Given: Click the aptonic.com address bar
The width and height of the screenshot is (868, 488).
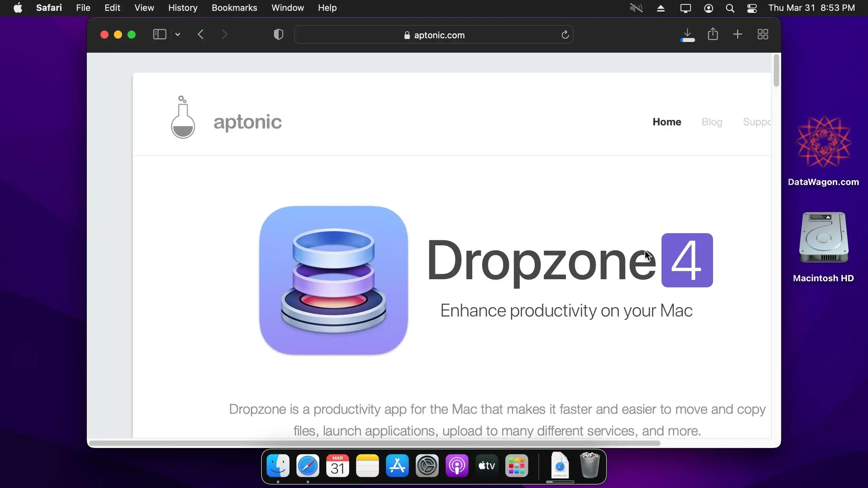Looking at the screenshot, I should tap(434, 35).
